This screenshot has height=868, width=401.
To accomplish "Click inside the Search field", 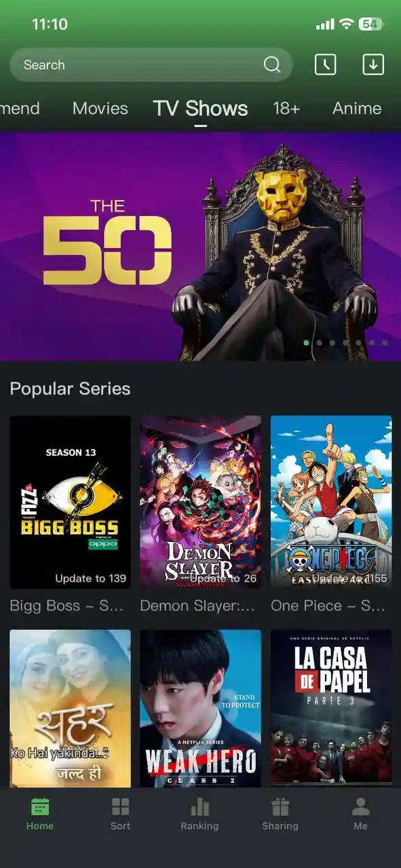I will tap(151, 65).
